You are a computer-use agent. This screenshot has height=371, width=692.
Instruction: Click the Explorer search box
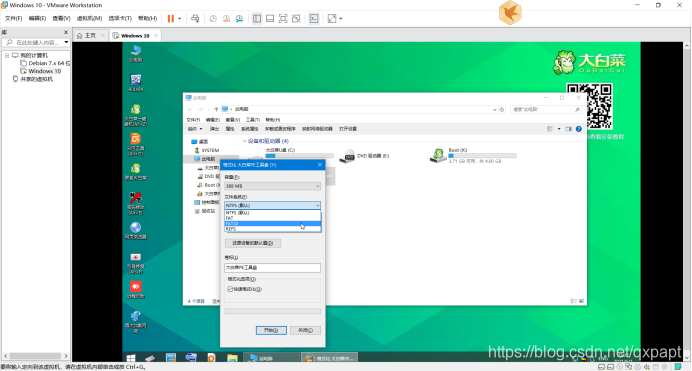pyautogui.click(x=545, y=109)
